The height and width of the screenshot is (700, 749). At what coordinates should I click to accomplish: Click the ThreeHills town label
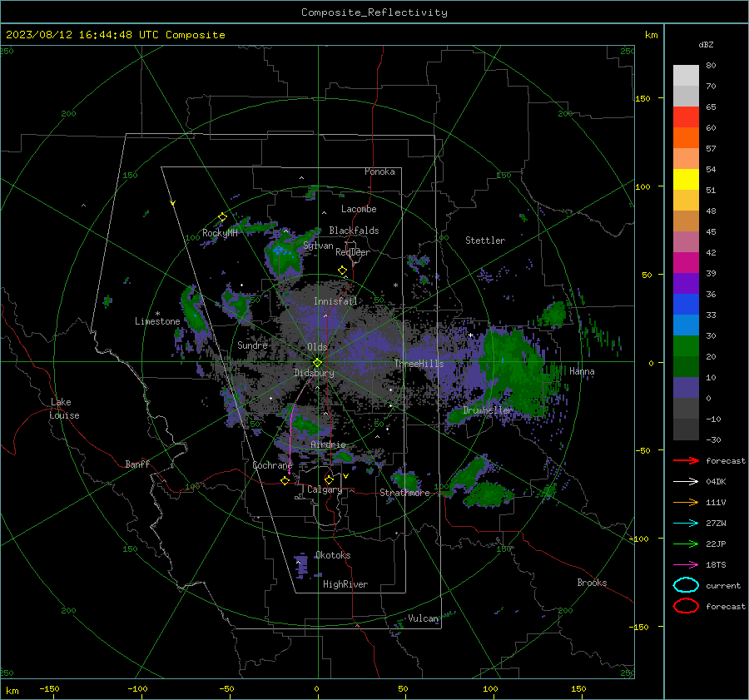point(419,364)
